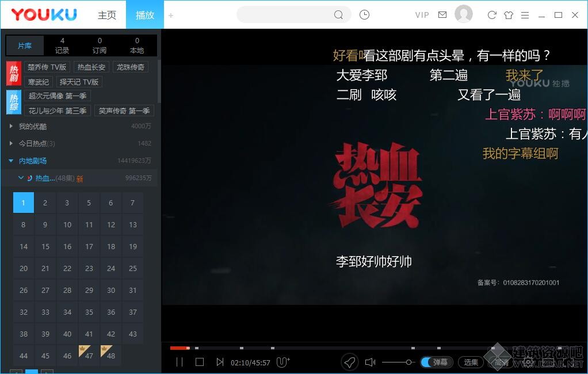The height and width of the screenshot is (374, 588).
Task: Play episode 7
Action: (133, 203)
